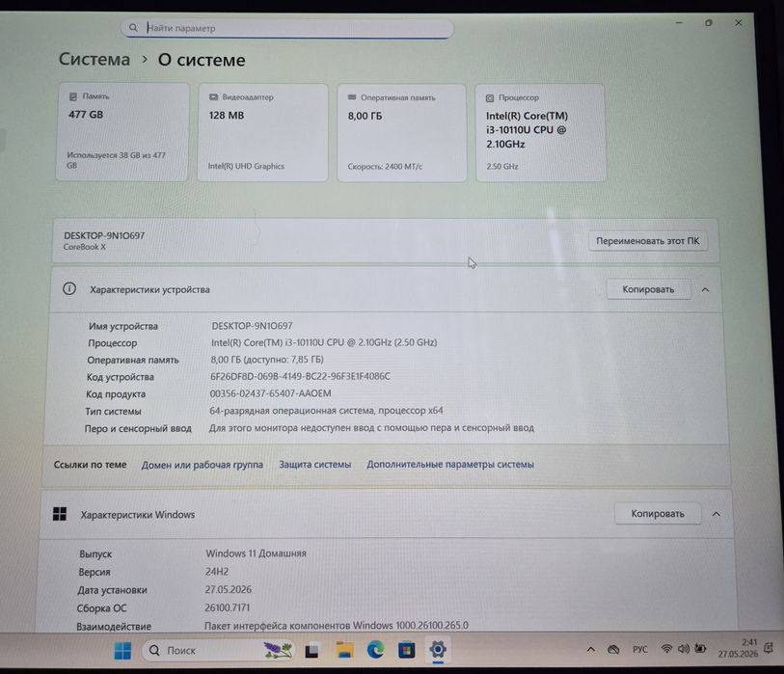This screenshot has height=674, width=784.
Task: Click the battery tray icon
Action: pos(700,649)
